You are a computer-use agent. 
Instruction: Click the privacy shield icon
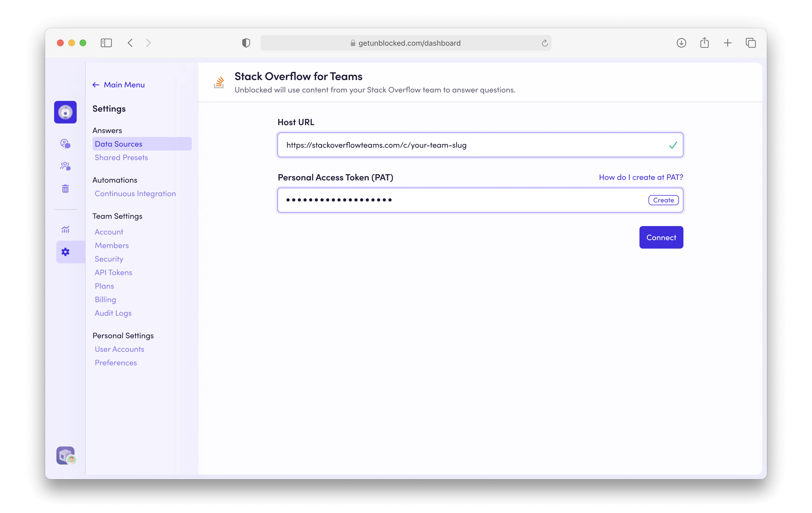[x=246, y=43]
